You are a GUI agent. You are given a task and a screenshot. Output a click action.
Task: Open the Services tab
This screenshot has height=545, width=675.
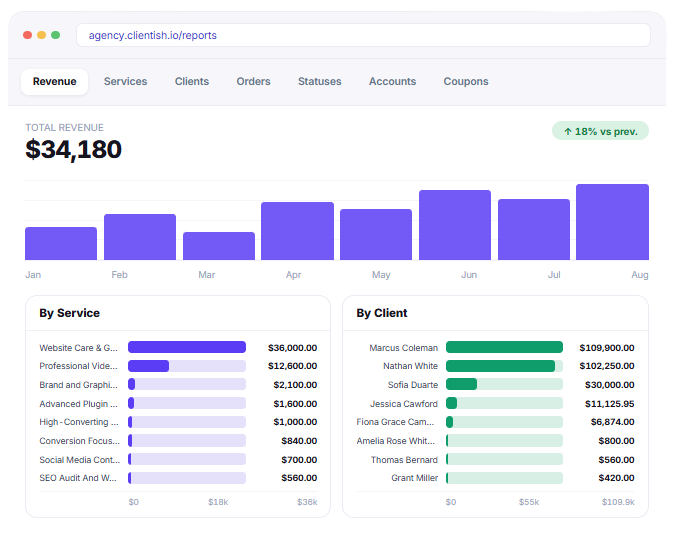click(x=125, y=81)
